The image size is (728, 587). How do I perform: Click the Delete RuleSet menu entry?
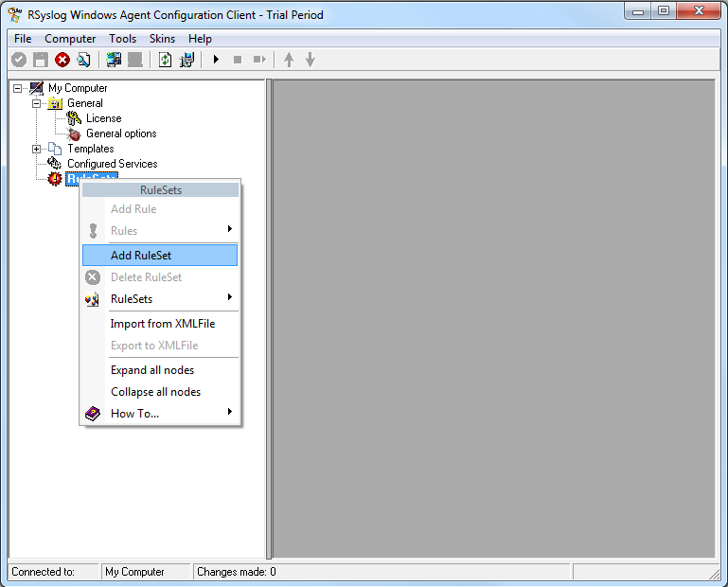tap(160, 277)
